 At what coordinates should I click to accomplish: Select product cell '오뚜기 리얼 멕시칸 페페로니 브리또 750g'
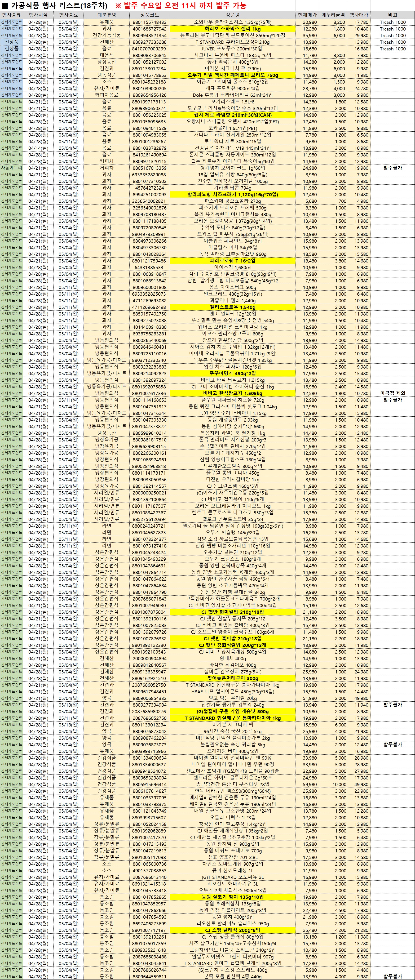pos(233,75)
